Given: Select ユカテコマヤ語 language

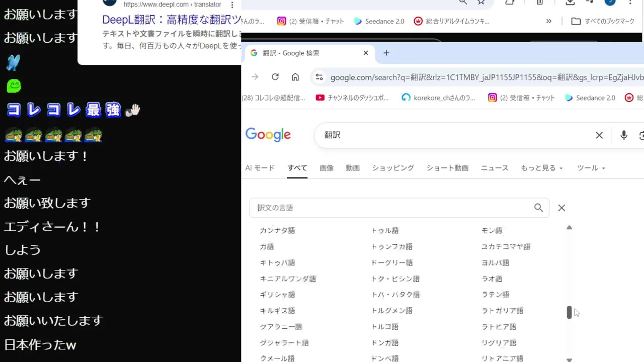Looking at the screenshot, I should click(x=506, y=246).
